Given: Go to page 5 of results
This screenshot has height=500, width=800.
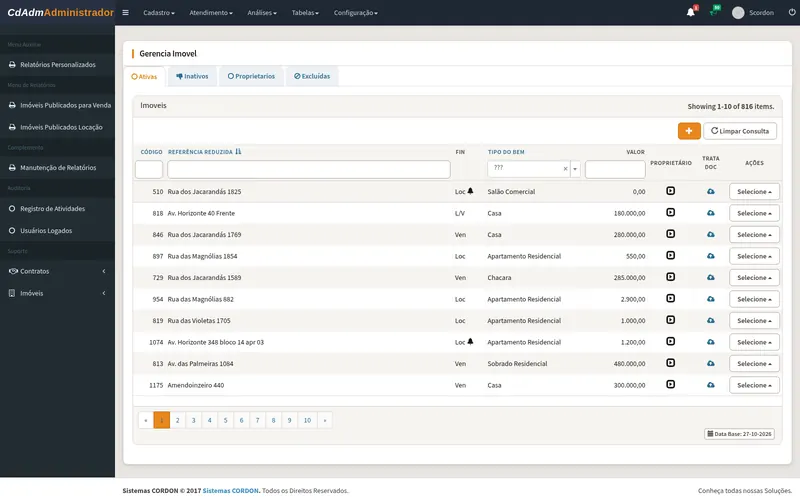Looking at the screenshot, I should pos(226,420).
